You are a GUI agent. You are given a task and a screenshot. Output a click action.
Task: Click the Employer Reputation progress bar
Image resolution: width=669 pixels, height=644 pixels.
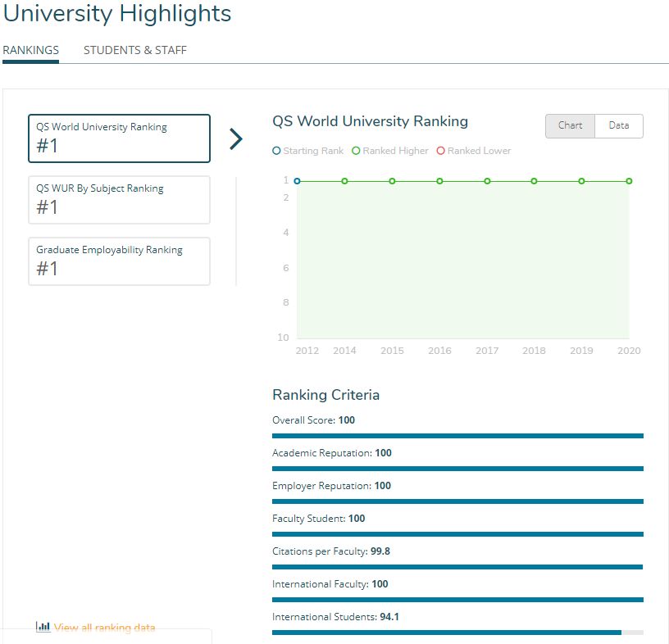click(x=457, y=501)
